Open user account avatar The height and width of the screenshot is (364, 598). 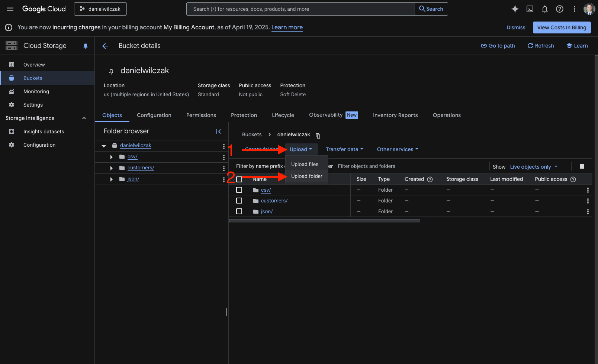pyautogui.click(x=589, y=9)
